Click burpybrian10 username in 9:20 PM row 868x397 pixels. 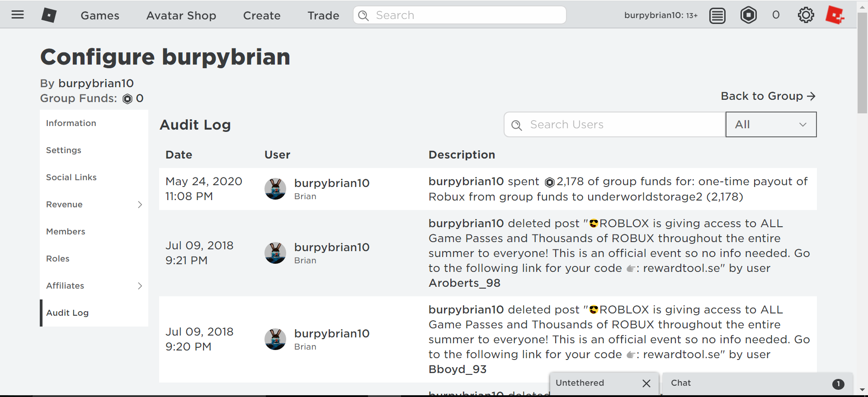click(332, 334)
